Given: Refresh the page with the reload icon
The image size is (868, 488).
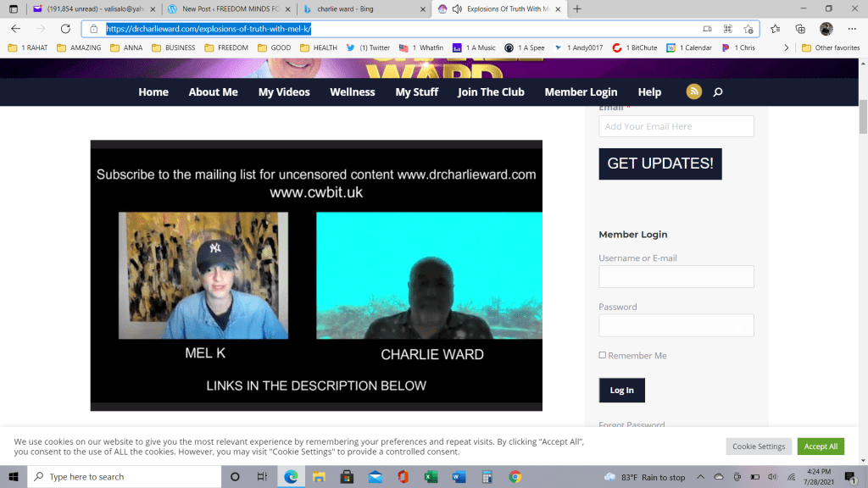Looking at the screenshot, I should (x=65, y=29).
